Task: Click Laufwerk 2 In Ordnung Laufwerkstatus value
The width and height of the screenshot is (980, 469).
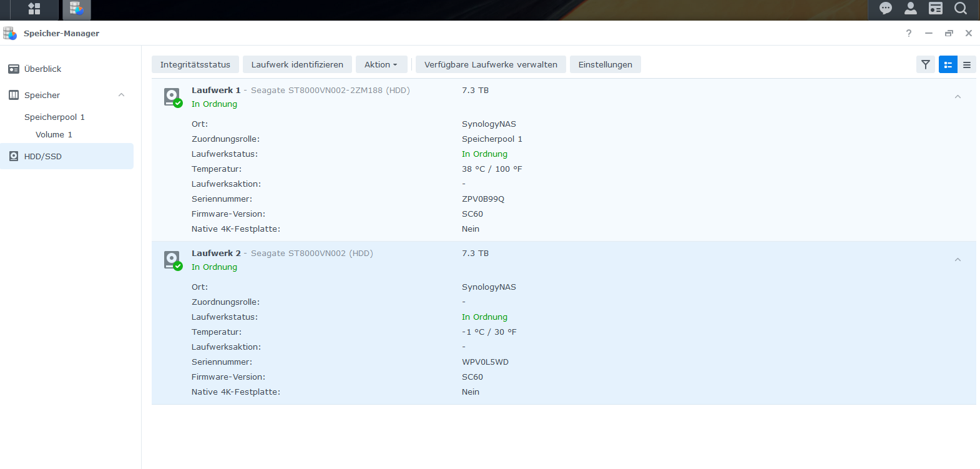Action: point(484,317)
